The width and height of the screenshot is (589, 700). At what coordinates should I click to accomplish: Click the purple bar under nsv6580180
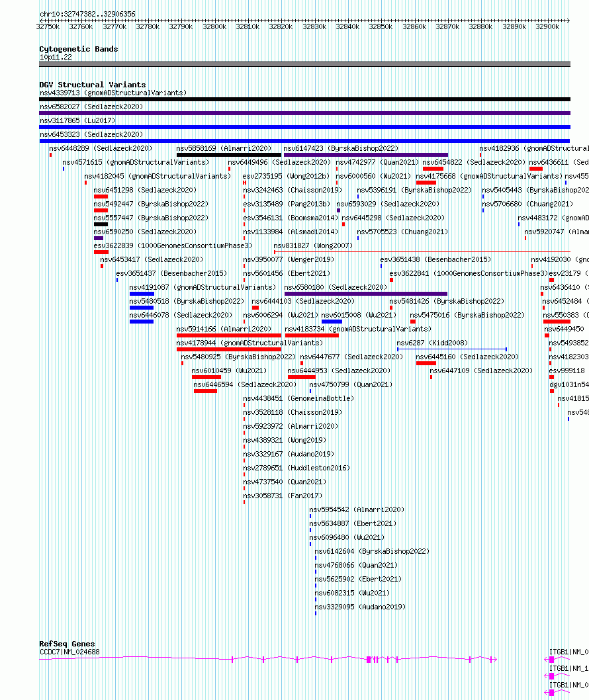click(366, 294)
